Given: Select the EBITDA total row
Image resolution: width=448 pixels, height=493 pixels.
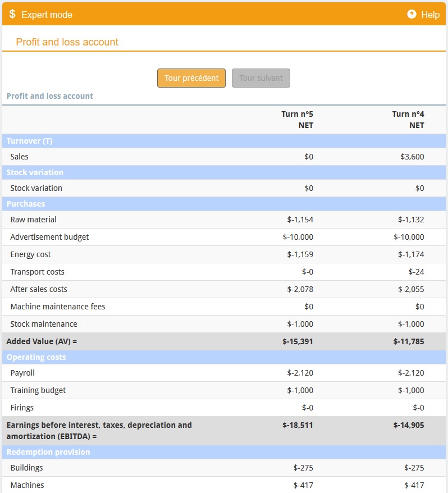Looking at the screenshot, I should [x=224, y=431].
